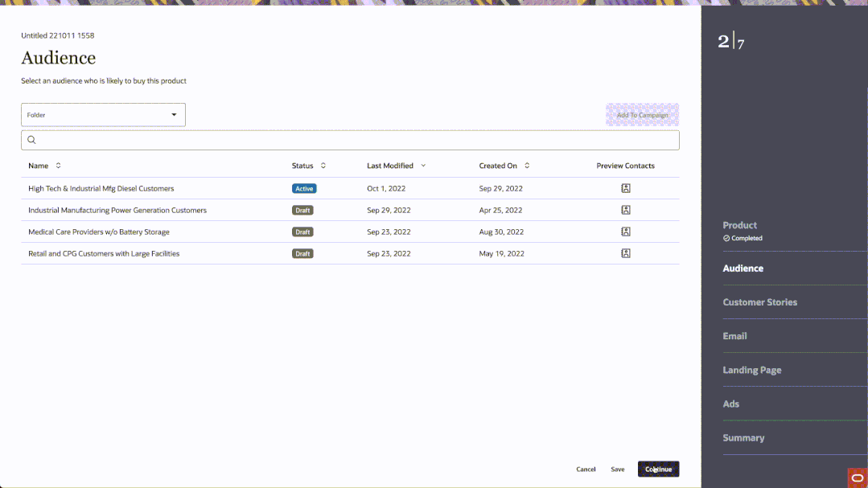
Task: Jump to Customer Stories step
Action: (759, 302)
